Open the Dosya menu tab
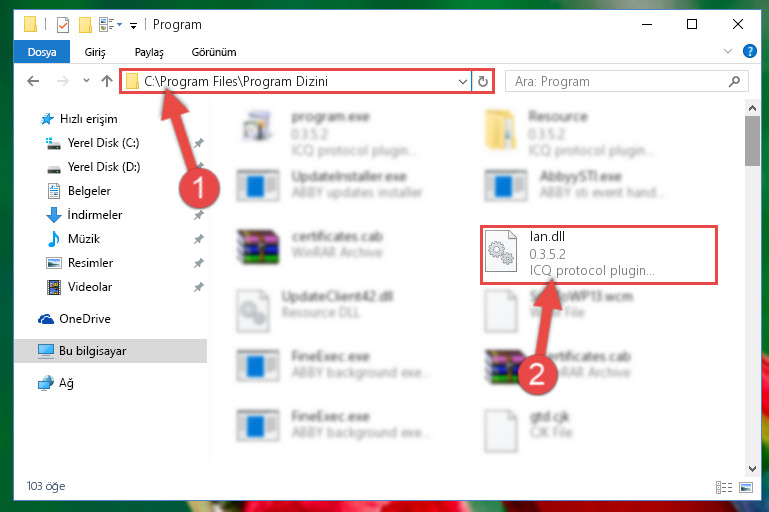The height and width of the screenshot is (512, 769). [42, 52]
